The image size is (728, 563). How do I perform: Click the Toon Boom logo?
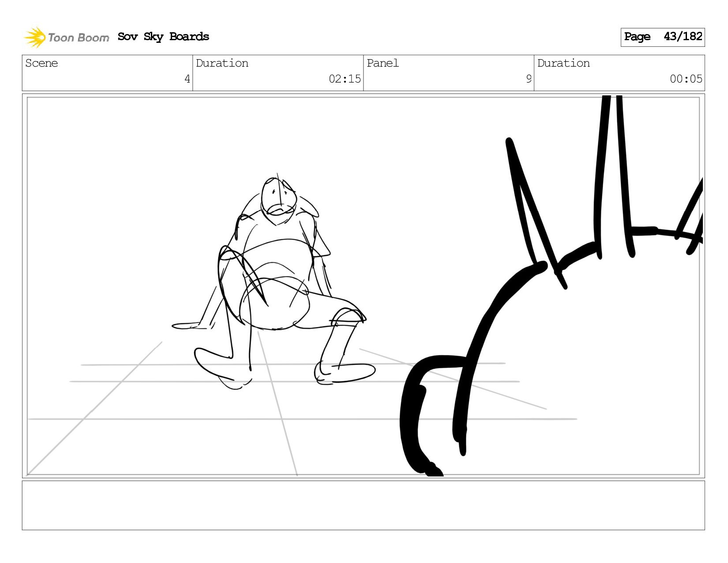tap(66, 37)
